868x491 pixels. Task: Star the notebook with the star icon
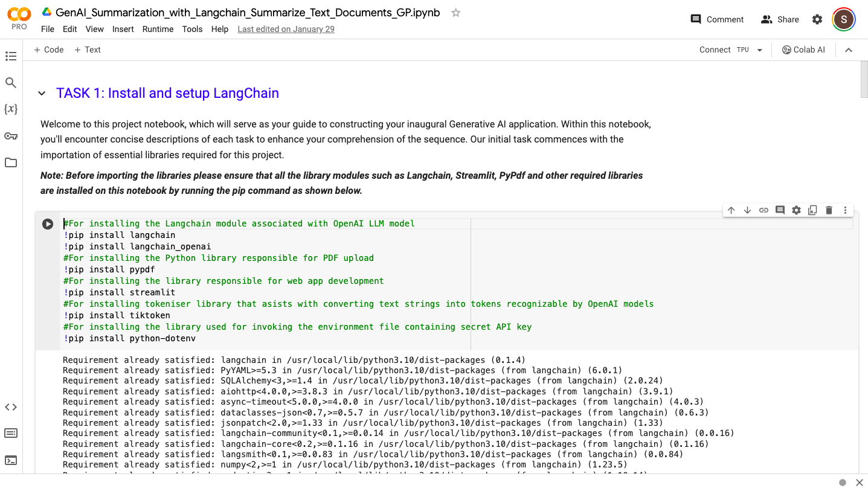point(456,13)
